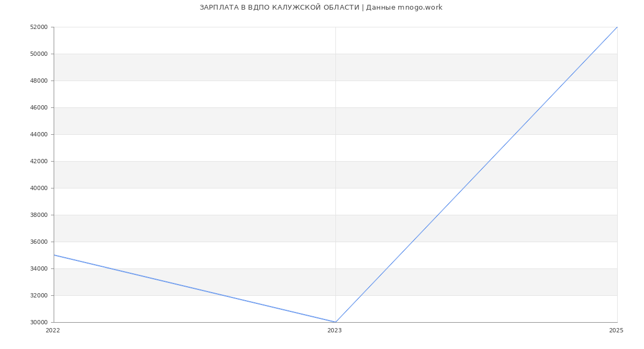644x349 pixels.
Task: Click the 50000 y-axis label
Action: coord(39,54)
